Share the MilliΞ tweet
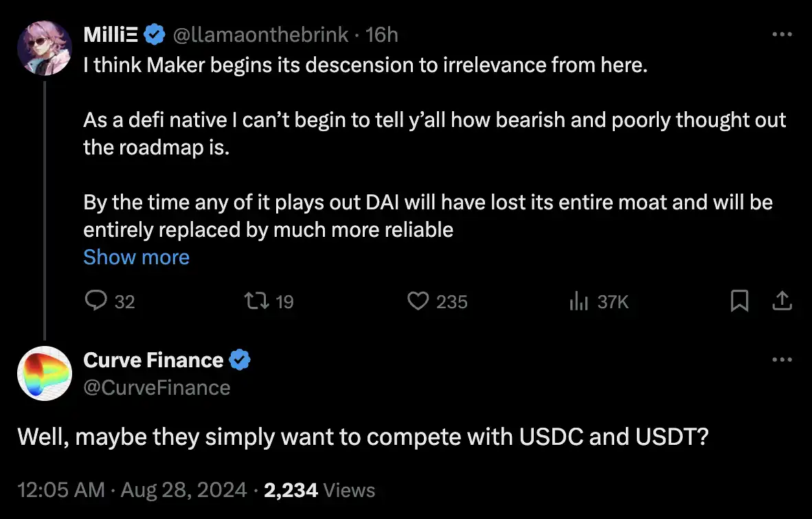Screen dimensions: 812x519 [x=782, y=301]
